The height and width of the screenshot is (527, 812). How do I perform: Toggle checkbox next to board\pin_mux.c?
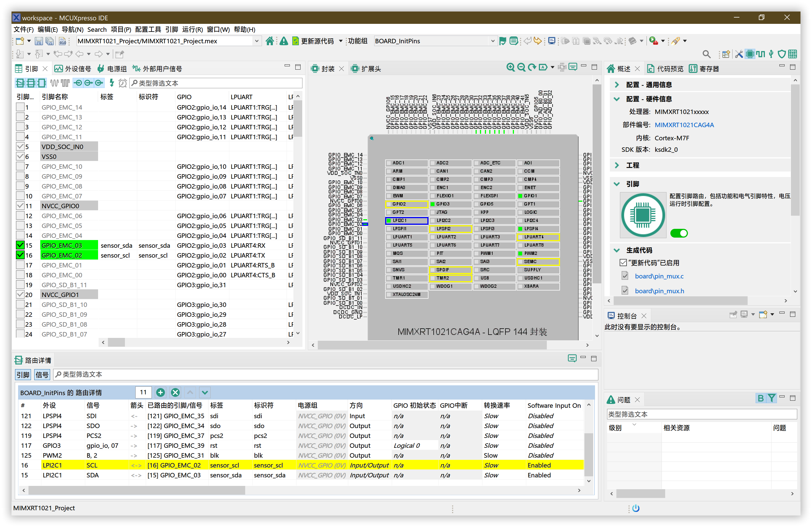click(625, 276)
